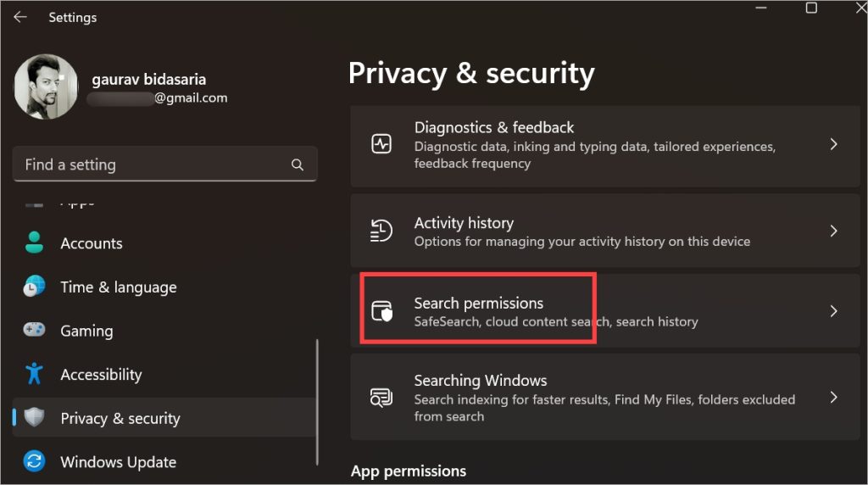The image size is (868, 485).
Task: Click the Activity history clock icon
Action: pos(382,231)
